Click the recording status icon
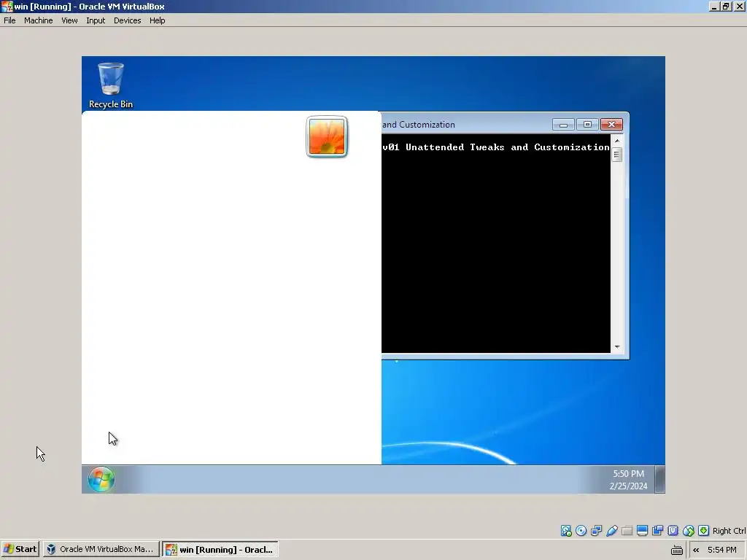 tap(657, 531)
